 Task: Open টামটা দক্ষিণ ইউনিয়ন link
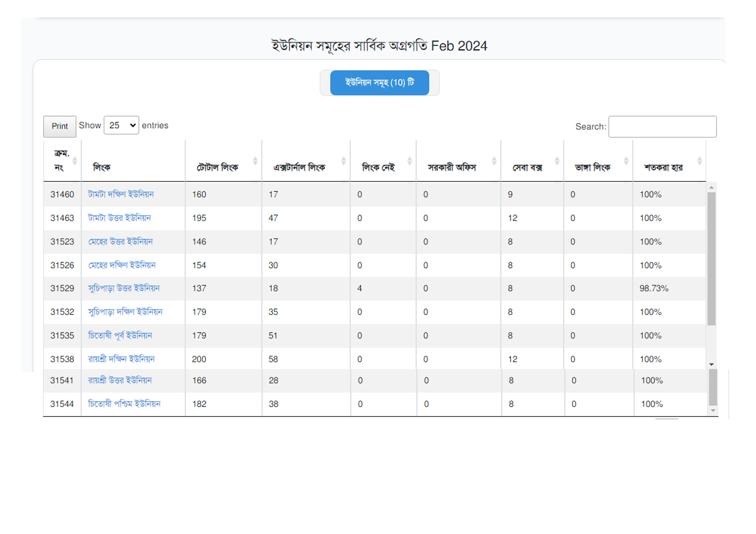[x=120, y=194]
